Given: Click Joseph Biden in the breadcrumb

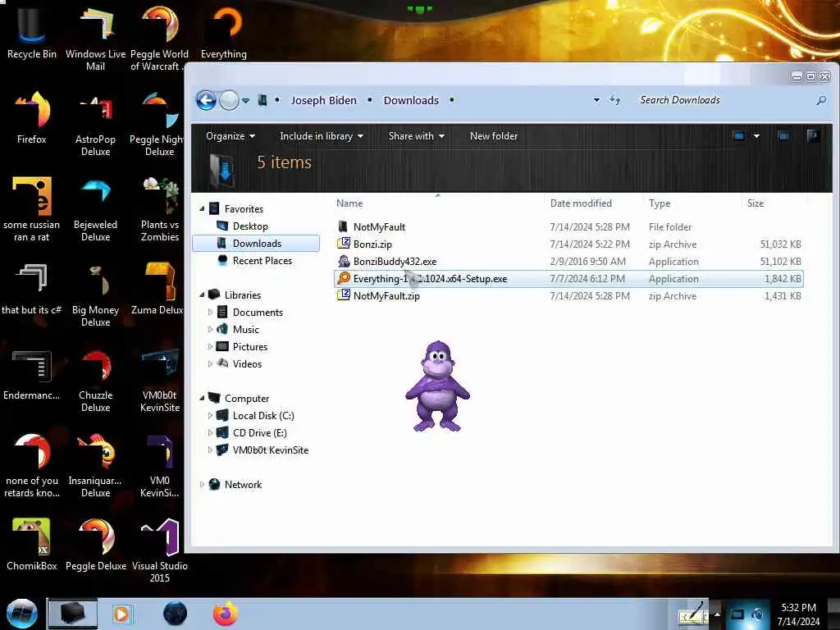Looking at the screenshot, I should click(x=323, y=100).
